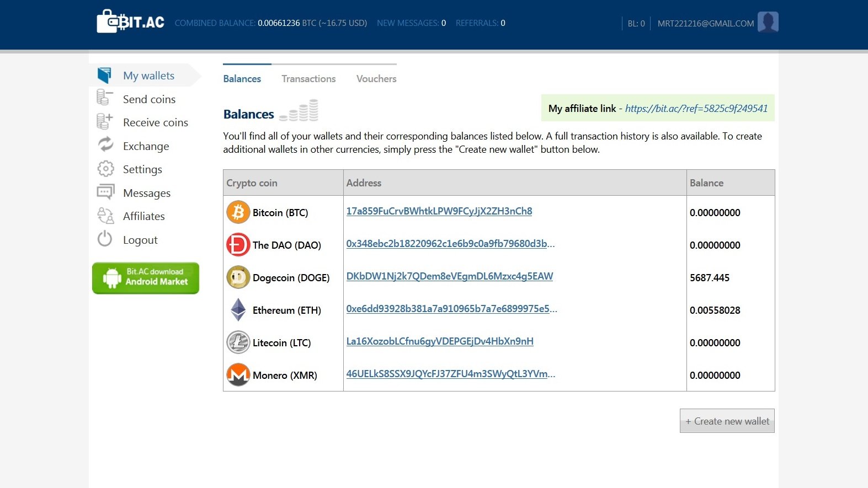Click the coin stacks icon beside Balances heading
The height and width of the screenshot is (488, 868).
point(299,110)
